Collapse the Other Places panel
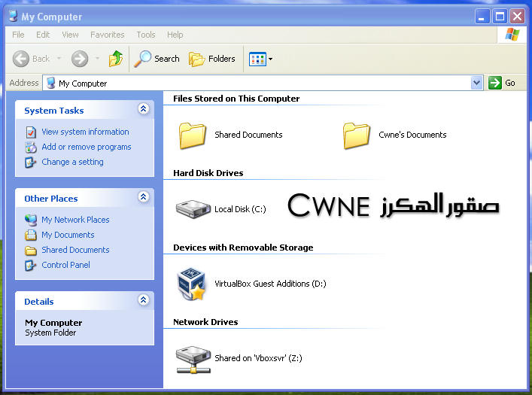532x395 pixels. 144,197
